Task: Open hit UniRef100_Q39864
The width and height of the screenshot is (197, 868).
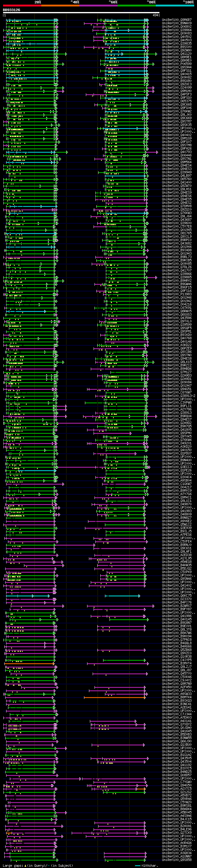Action: (x=177, y=30)
